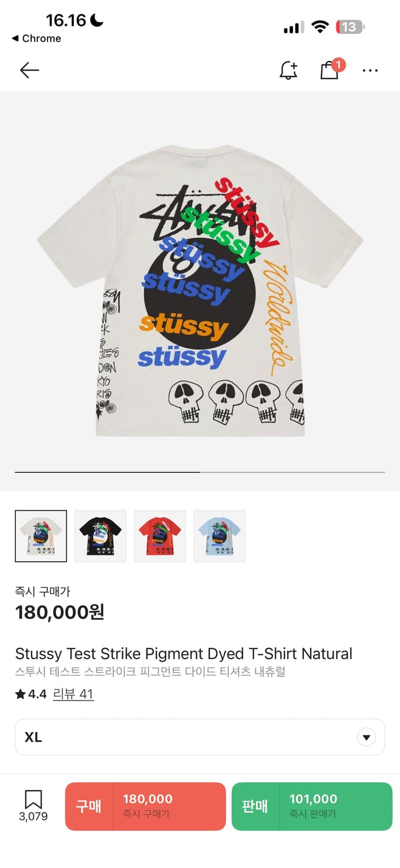
Task: Return to Chrome via the status bar link
Action: click(x=36, y=38)
